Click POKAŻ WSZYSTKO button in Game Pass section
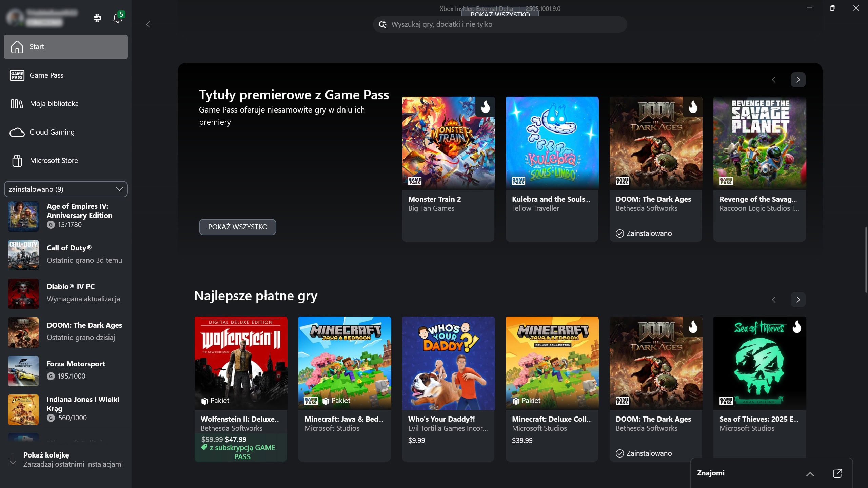This screenshot has width=868, height=488. (237, 227)
